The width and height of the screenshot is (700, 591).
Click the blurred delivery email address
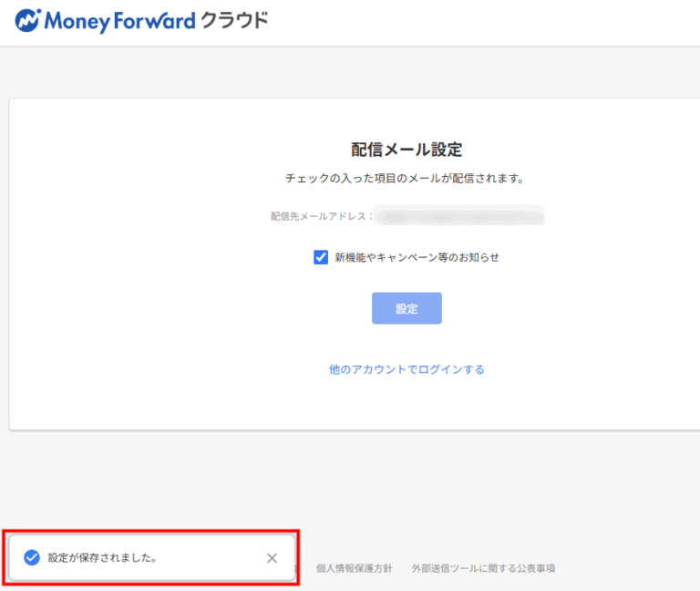pos(460,216)
